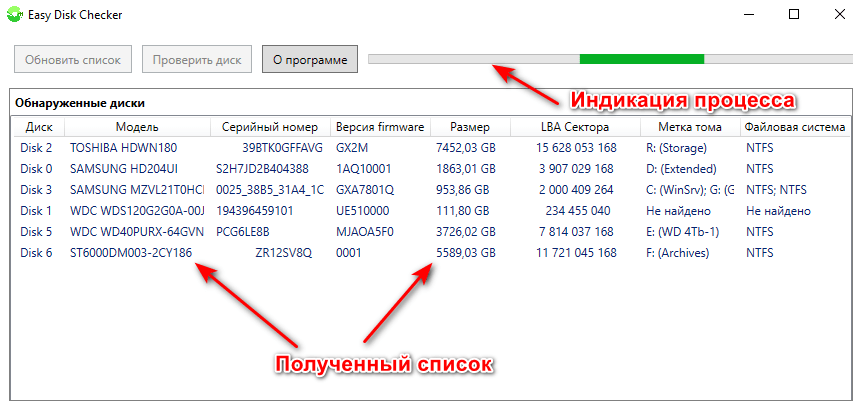Maximize the Easy Disk Checker window
Image resolution: width=862 pixels, height=411 pixels.
[793, 15]
